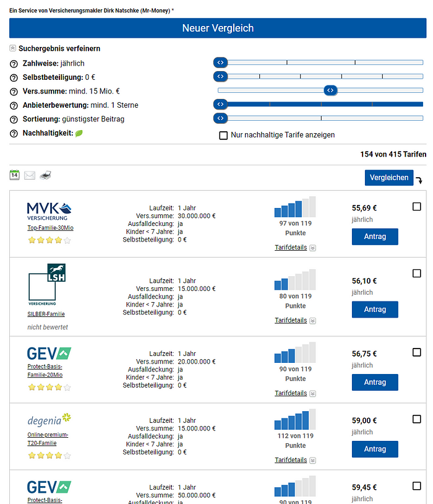Screen dimensions: 433x504
Task: Select degenia 59,00 € tariff compare checkbox
Action: click(417, 419)
